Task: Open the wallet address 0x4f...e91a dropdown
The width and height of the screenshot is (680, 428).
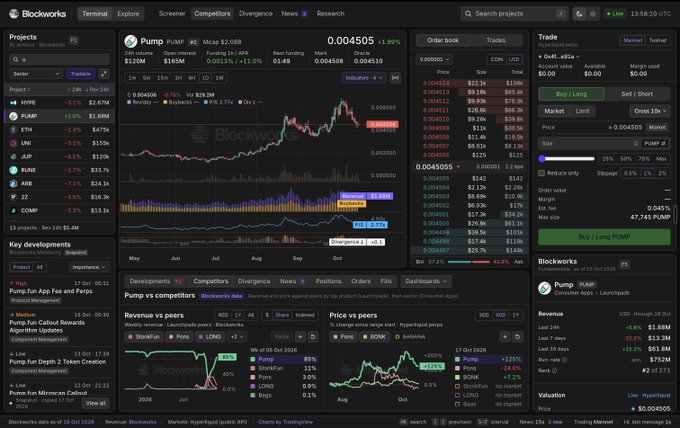Action: (x=559, y=56)
